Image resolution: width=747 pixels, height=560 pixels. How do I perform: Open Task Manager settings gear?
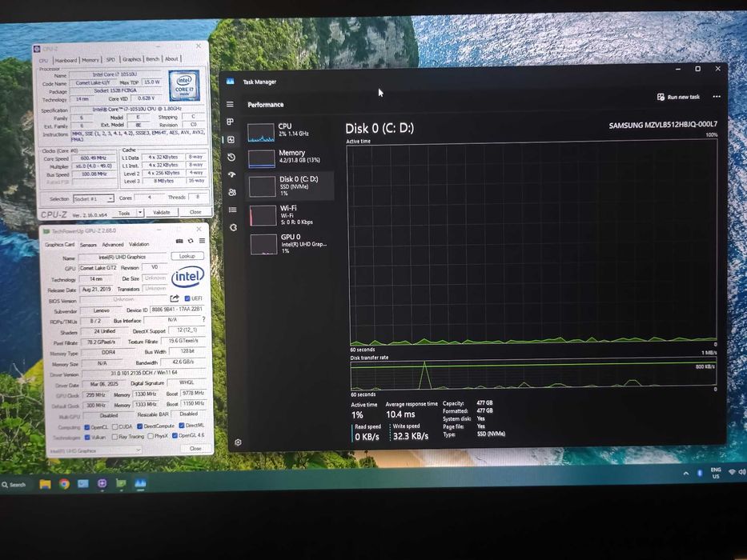238,442
